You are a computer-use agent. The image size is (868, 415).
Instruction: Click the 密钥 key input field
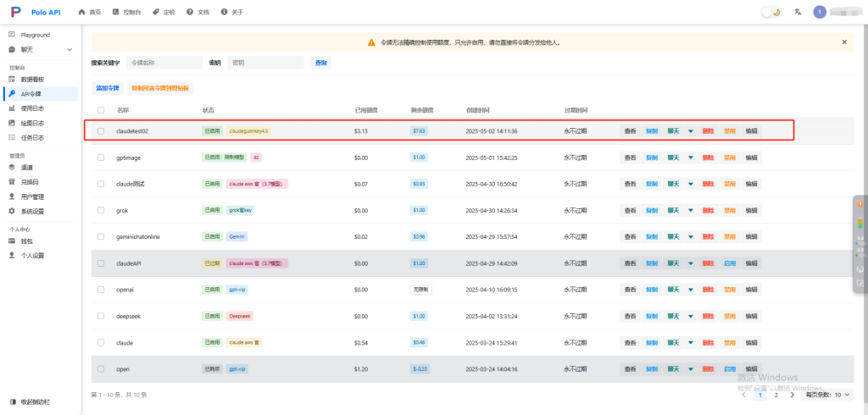point(265,63)
